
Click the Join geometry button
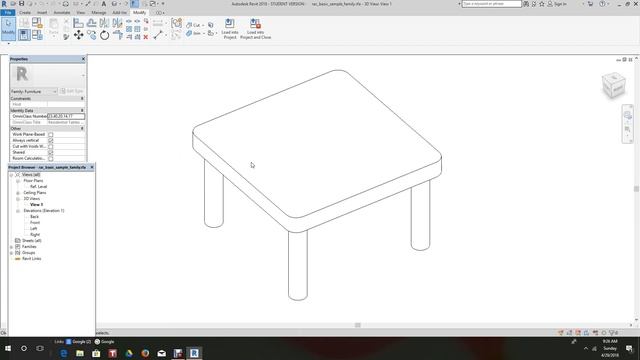(x=195, y=33)
